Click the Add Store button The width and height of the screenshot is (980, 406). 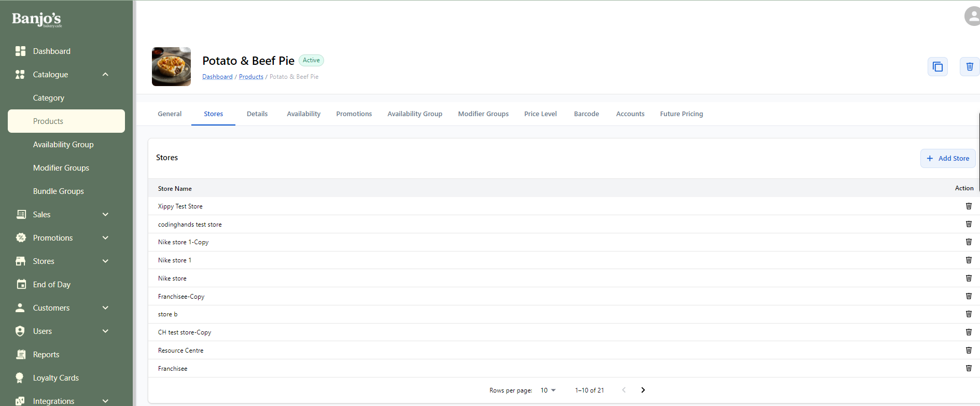(947, 159)
